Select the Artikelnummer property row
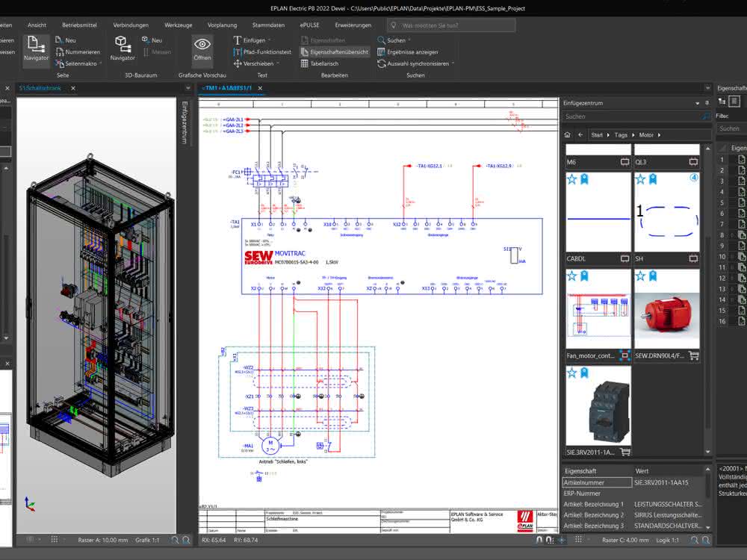Screen dimensions: 747x560 click(632, 482)
